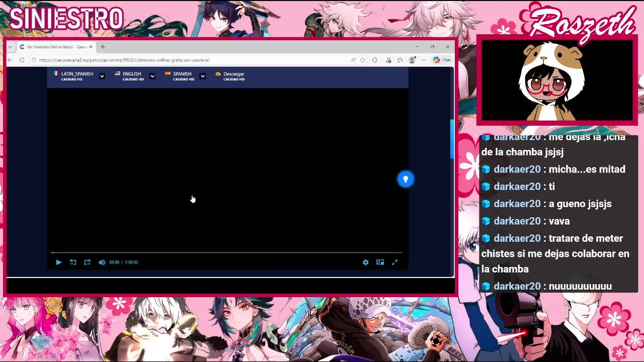Click the forward-skip icon in player

87,262
